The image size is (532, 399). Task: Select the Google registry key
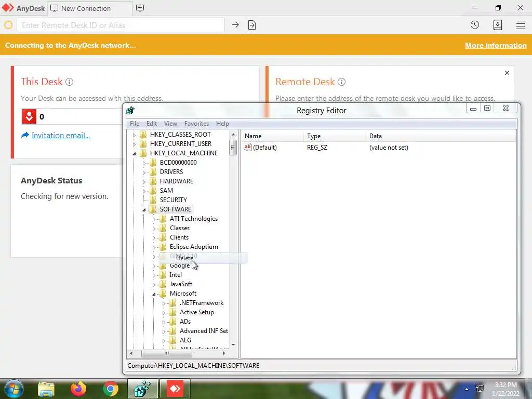point(180,265)
